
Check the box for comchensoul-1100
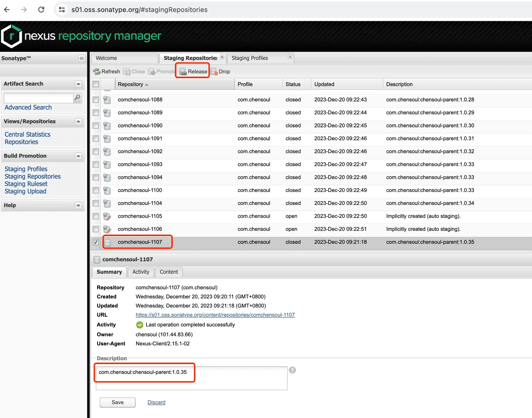(x=96, y=190)
